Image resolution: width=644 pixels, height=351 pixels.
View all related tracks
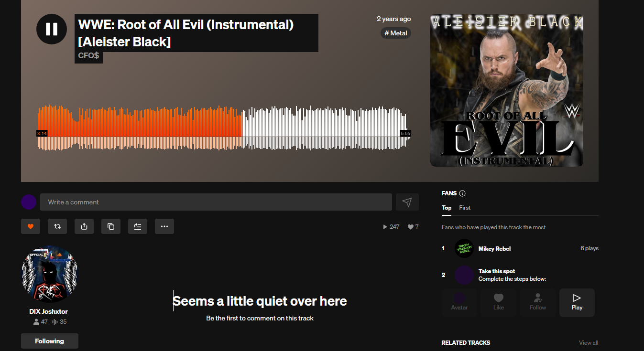(x=589, y=343)
